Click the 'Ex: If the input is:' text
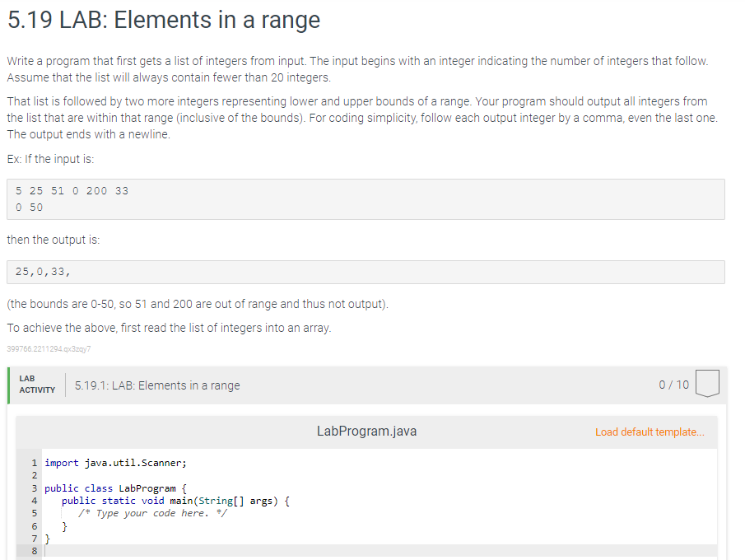 pyautogui.click(x=50, y=159)
